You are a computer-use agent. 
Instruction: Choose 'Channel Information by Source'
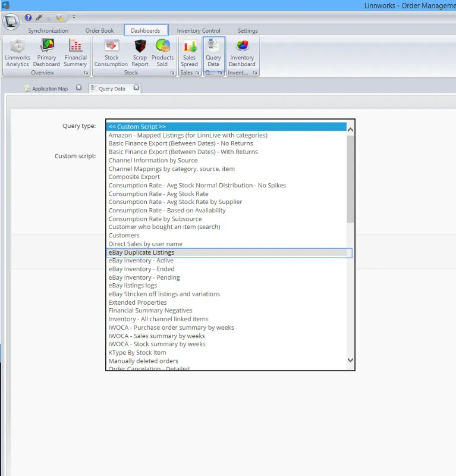227,160
